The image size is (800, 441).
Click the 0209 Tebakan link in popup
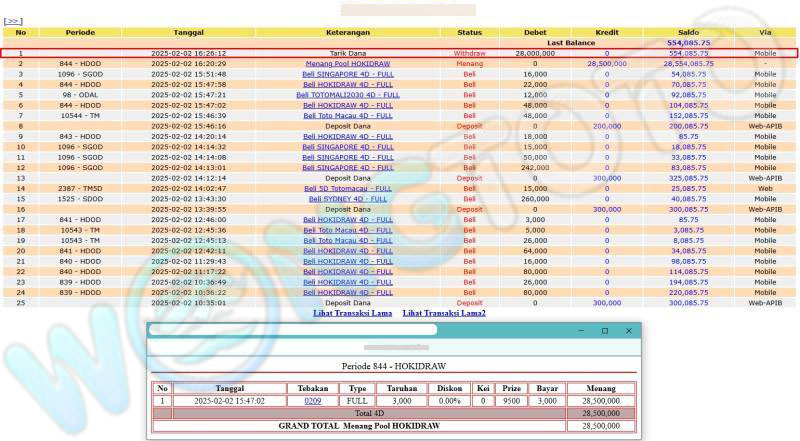click(313, 399)
